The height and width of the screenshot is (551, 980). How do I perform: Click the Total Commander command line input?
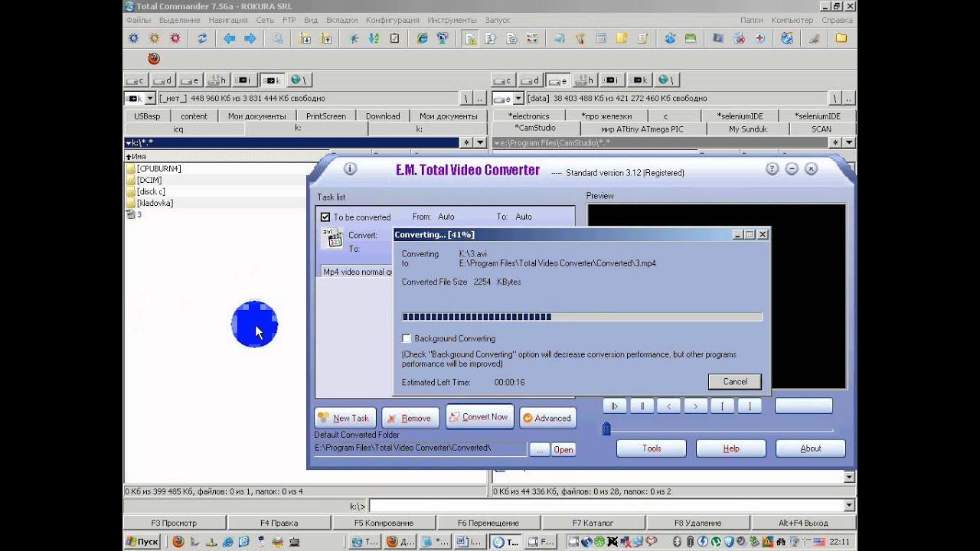coord(605,506)
